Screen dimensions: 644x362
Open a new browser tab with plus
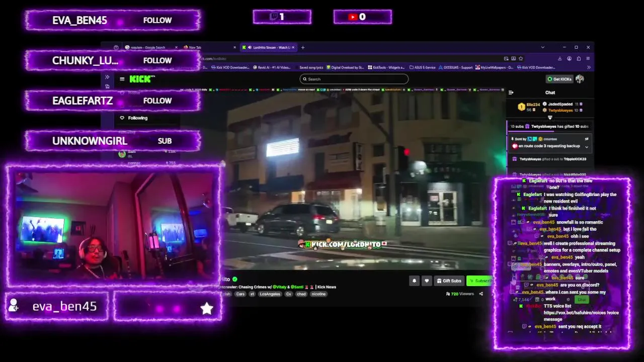coord(302,47)
